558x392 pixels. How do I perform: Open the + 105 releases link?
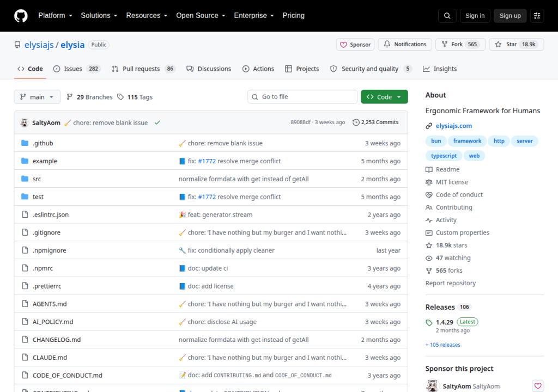point(442,345)
